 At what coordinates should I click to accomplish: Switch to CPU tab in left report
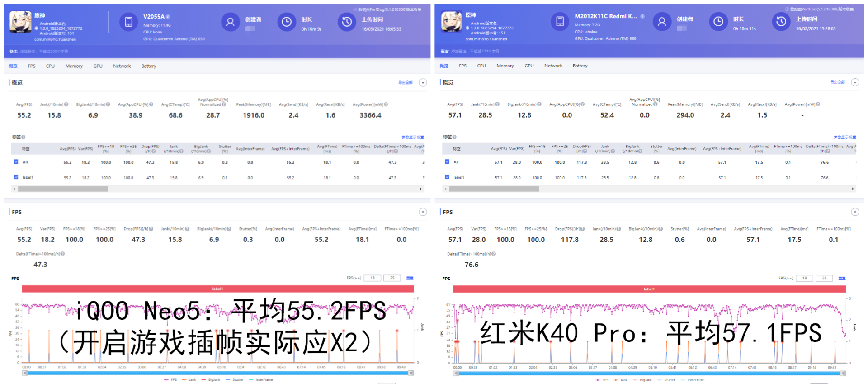50,66
